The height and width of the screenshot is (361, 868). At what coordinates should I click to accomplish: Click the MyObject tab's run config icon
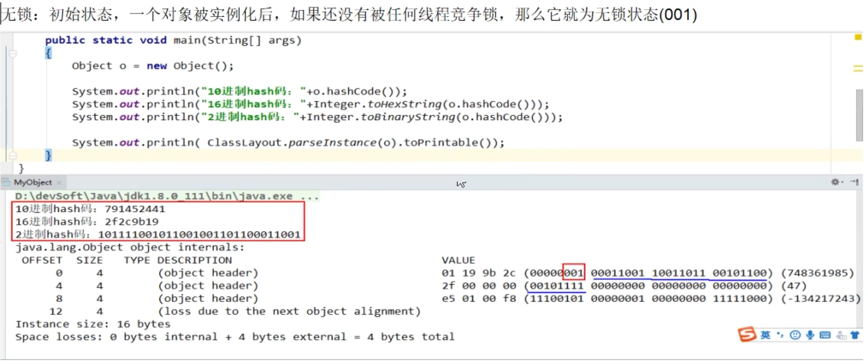tap(7, 183)
